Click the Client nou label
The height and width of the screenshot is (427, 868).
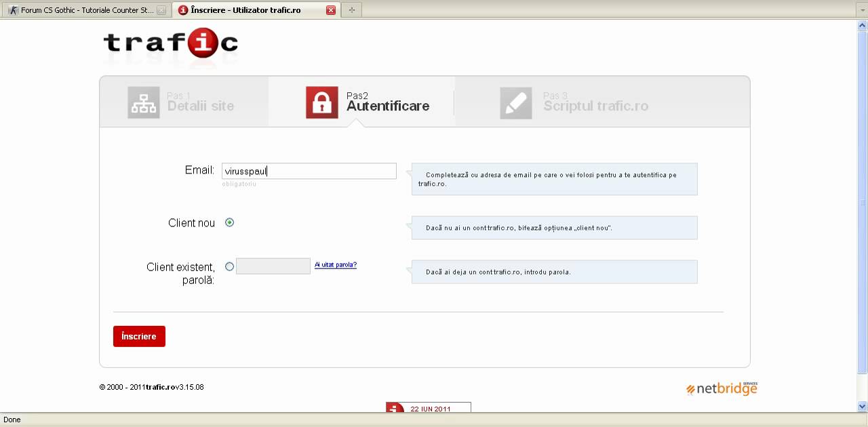point(191,223)
